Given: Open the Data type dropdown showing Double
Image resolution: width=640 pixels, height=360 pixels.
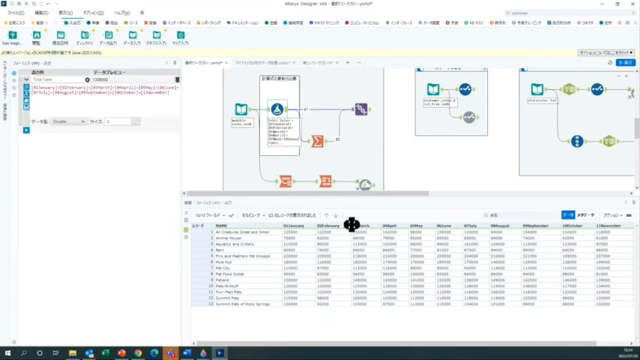Looking at the screenshot, I should coord(68,122).
